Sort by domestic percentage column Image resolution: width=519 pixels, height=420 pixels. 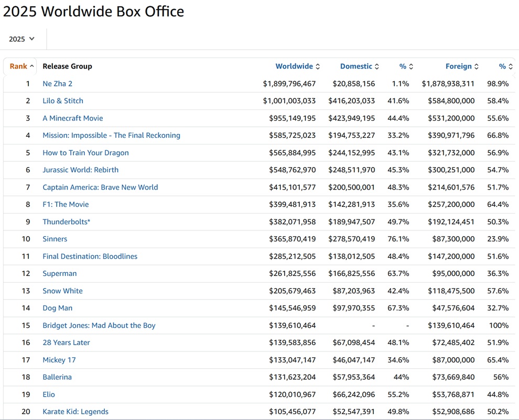[x=406, y=66]
